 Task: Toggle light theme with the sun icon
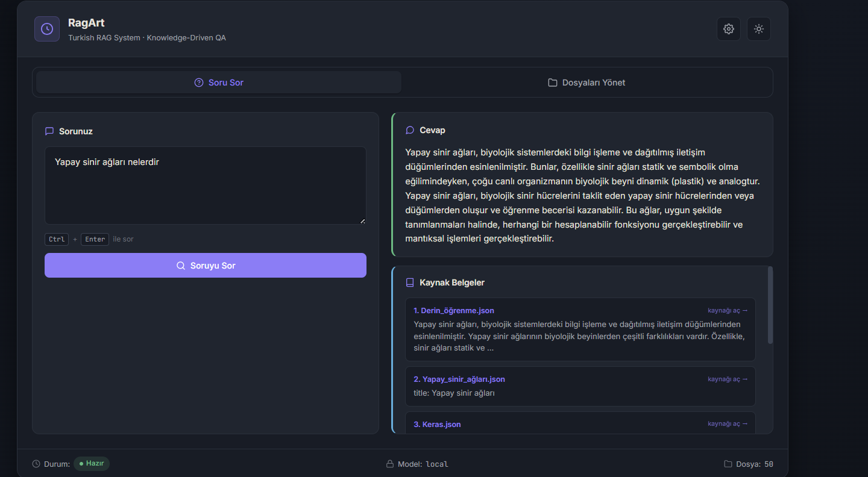click(759, 29)
